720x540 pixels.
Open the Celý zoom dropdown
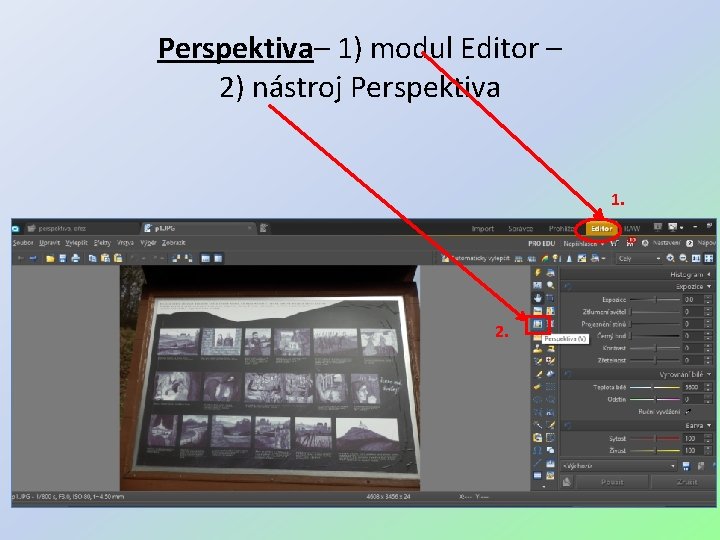[639, 259]
